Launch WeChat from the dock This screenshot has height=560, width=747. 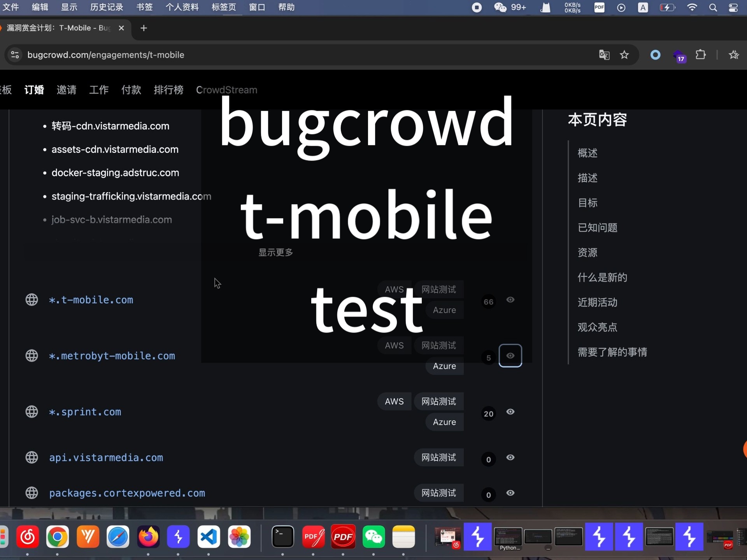[373, 537]
